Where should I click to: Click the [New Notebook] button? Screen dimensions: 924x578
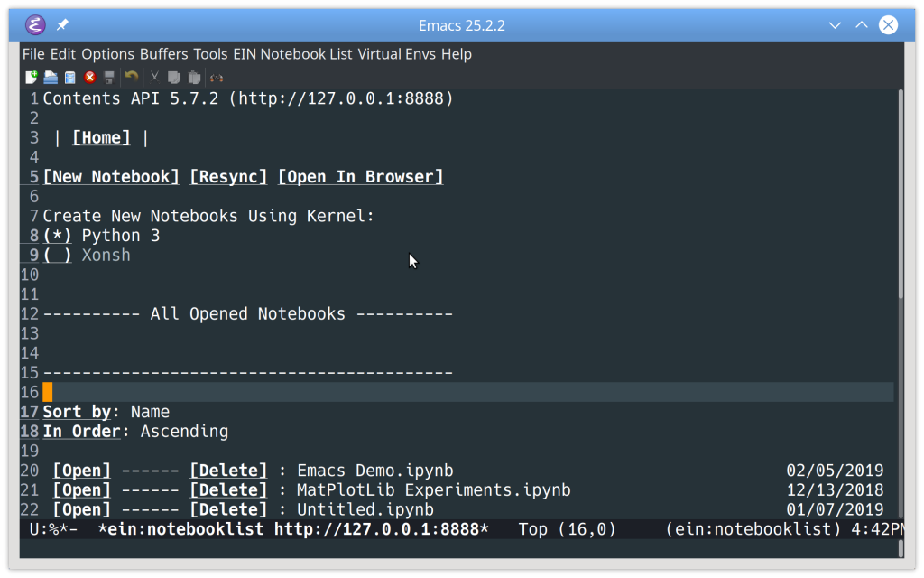(x=111, y=176)
